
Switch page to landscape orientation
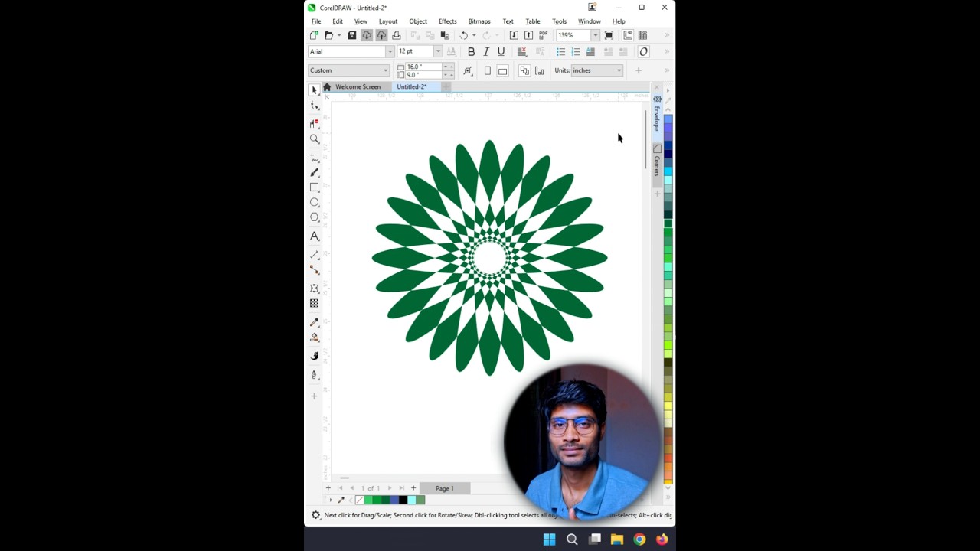[502, 70]
